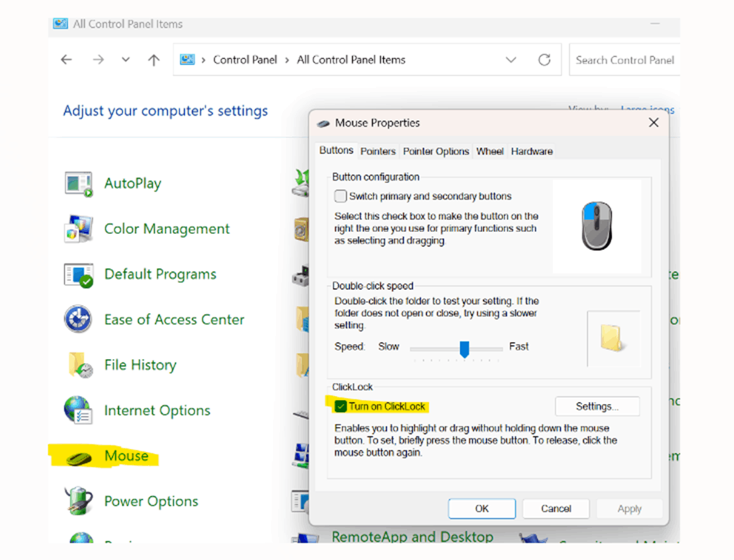Select the Buttons tab

click(336, 150)
